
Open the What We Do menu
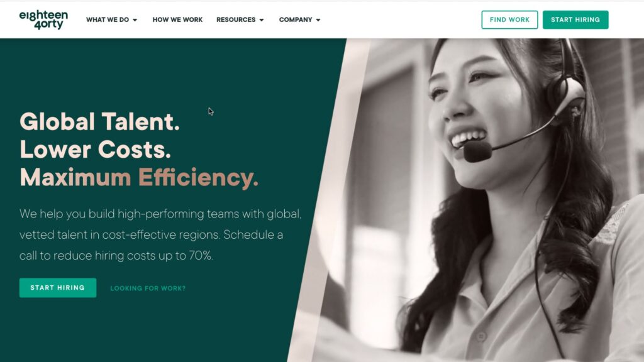click(x=107, y=19)
